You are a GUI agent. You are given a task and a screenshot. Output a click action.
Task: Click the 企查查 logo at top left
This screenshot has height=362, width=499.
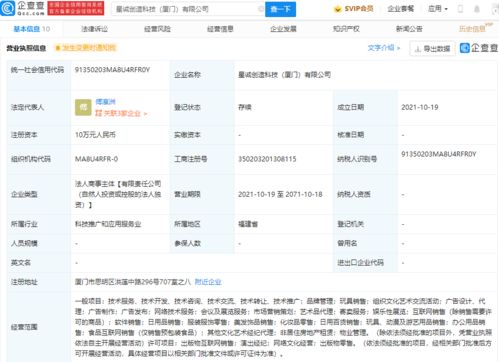[23, 8]
